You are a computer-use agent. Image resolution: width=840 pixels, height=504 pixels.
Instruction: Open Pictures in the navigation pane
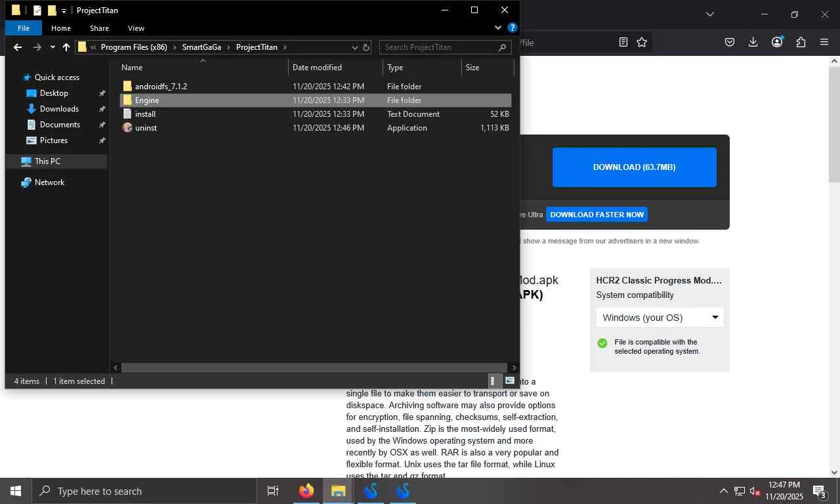click(x=54, y=140)
